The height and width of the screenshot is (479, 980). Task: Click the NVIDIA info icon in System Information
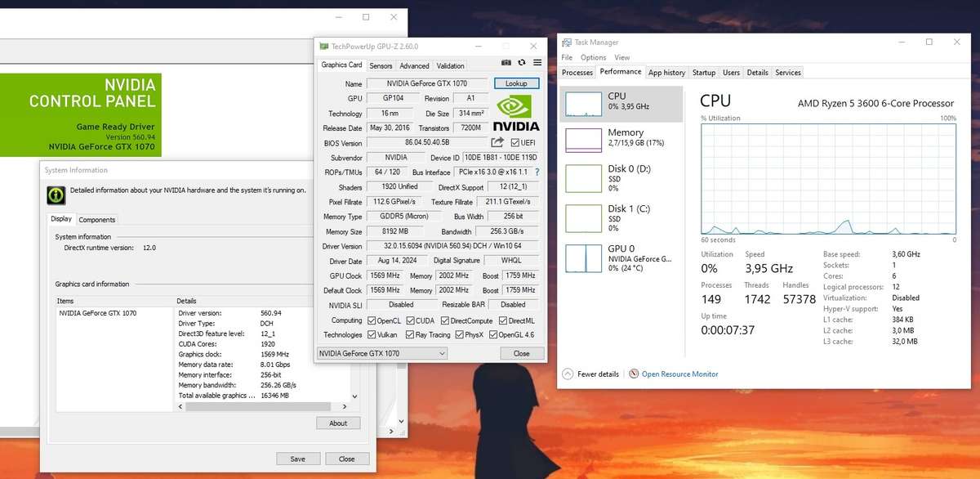(56, 195)
